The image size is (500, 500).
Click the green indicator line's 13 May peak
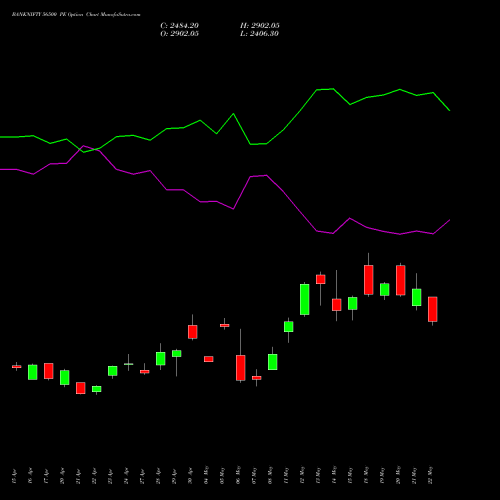[x=317, y=90]
